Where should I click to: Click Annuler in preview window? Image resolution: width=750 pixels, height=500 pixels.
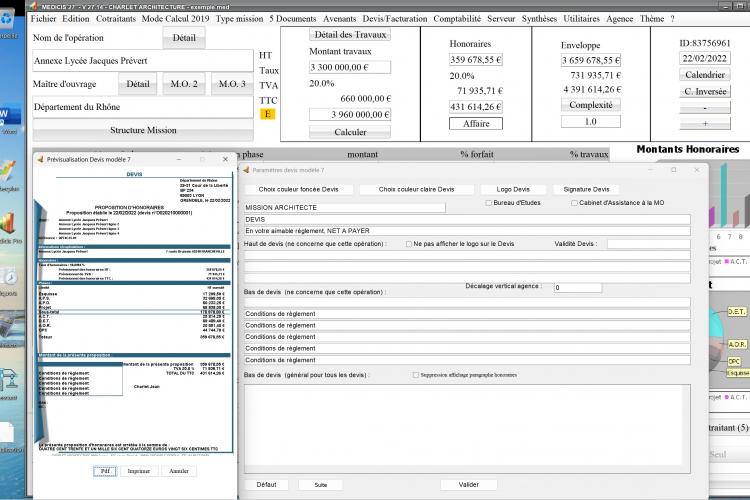[x=179, y=471]
